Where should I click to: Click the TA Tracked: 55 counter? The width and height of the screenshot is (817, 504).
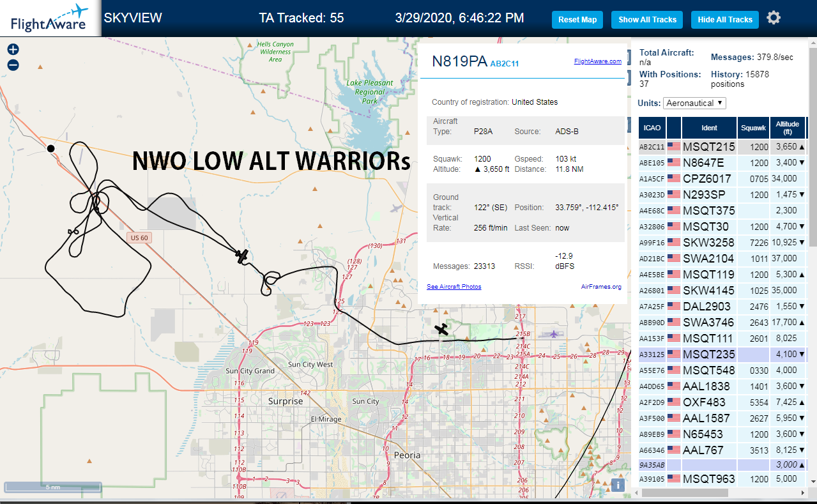click(x=302, y=18)
